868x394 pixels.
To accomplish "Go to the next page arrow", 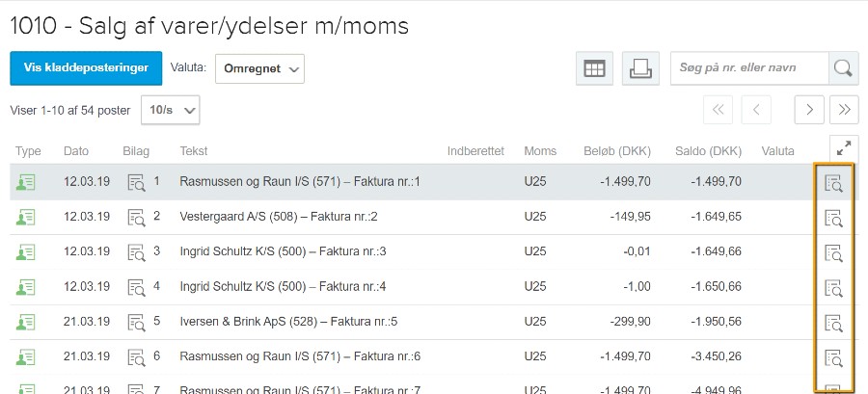I will click(809, 110).
